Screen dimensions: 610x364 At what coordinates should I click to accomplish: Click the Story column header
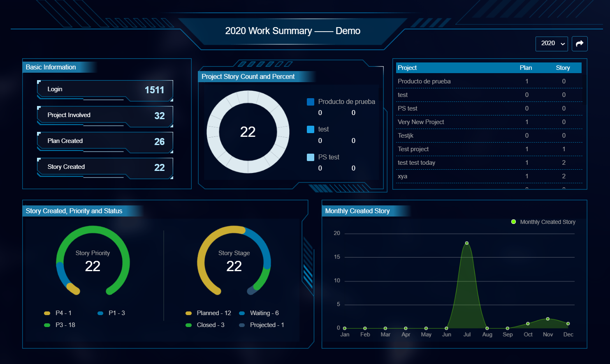(x=563, y=68)
